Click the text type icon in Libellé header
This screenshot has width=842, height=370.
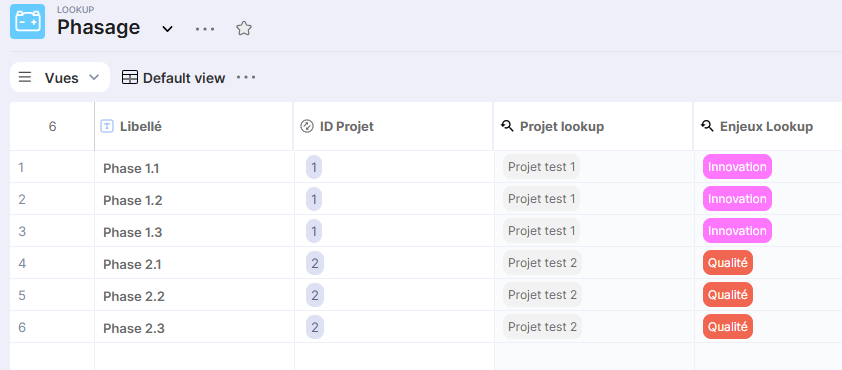(x=107, y=127)
